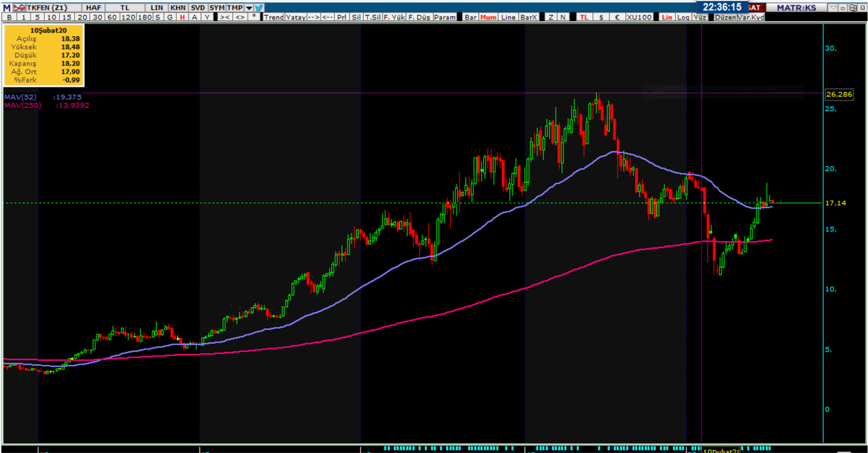Click the XU100 index button
868x453 pixels.
(x=639, y=17)
